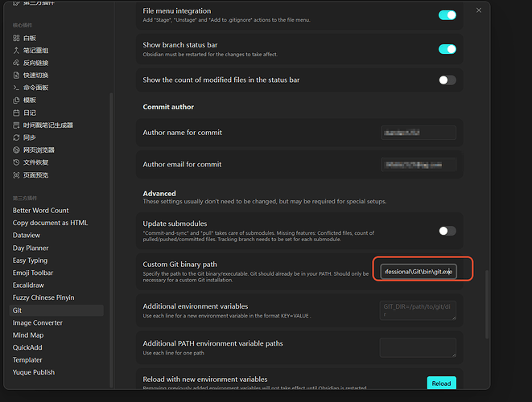Screen dimensions: 532x402
Task: Open the 反向链接 backlinks icon
Action: click(x=16, y=63)
